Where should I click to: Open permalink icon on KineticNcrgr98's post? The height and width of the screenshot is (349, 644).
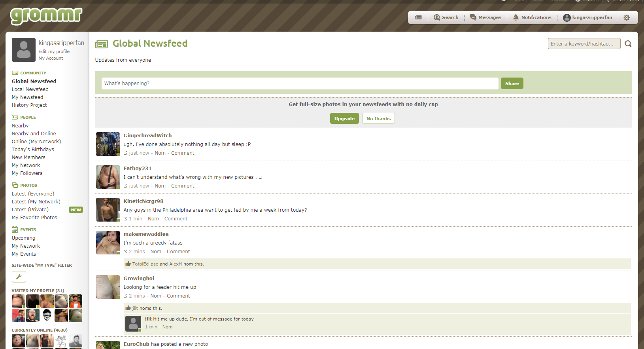click(x=125, y=219)
